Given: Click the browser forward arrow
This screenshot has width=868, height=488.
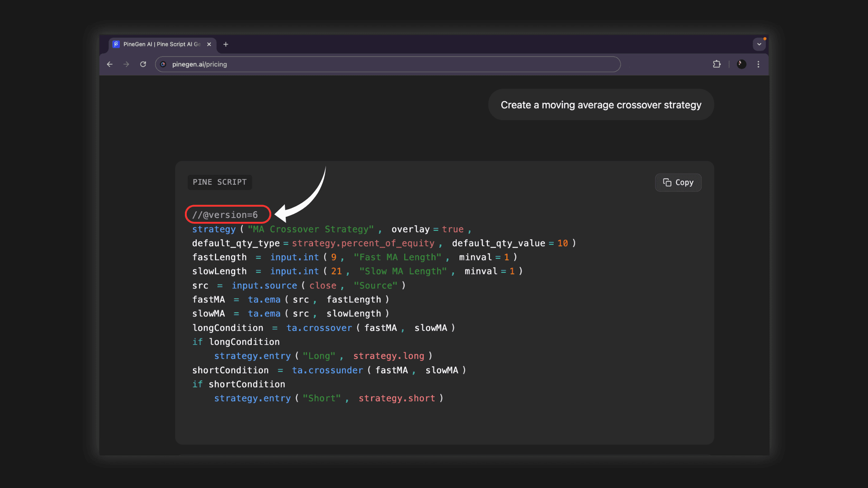Looking at the screenshot, I should [126, 64].
